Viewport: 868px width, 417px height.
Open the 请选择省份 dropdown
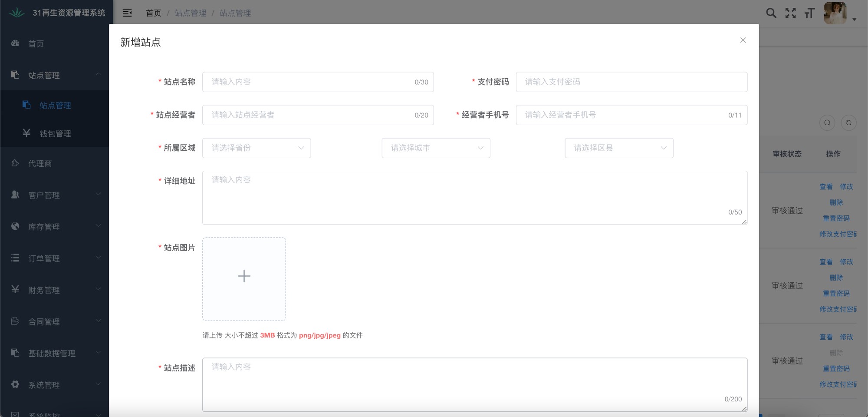coord(256,148)
